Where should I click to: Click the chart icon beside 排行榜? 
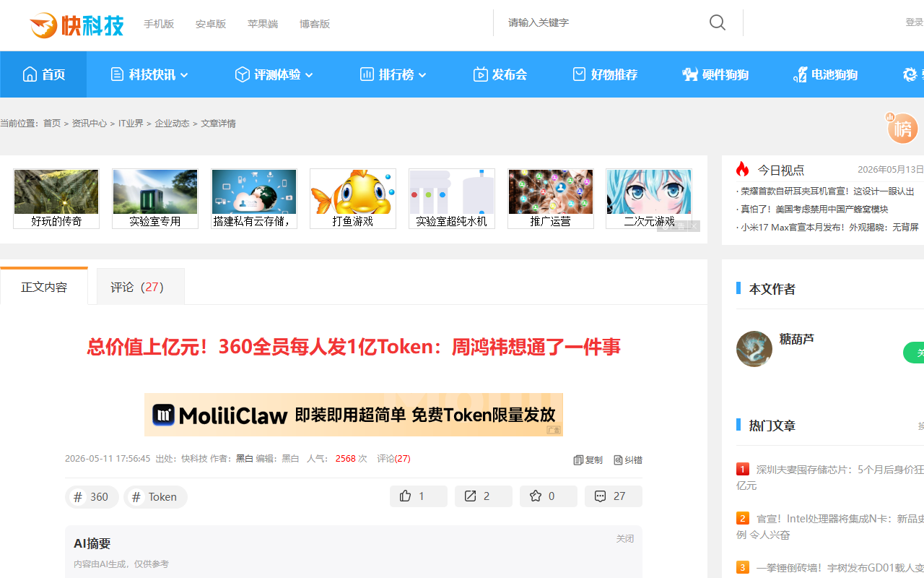click(x=367, y=74)
